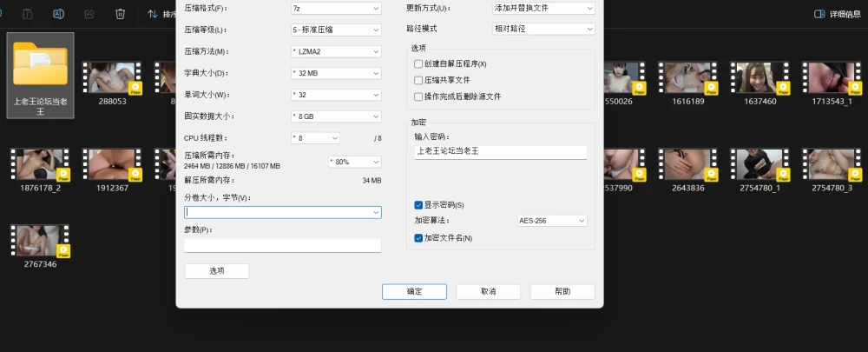Select file 1912367 in Explorer

click(112, 169)
